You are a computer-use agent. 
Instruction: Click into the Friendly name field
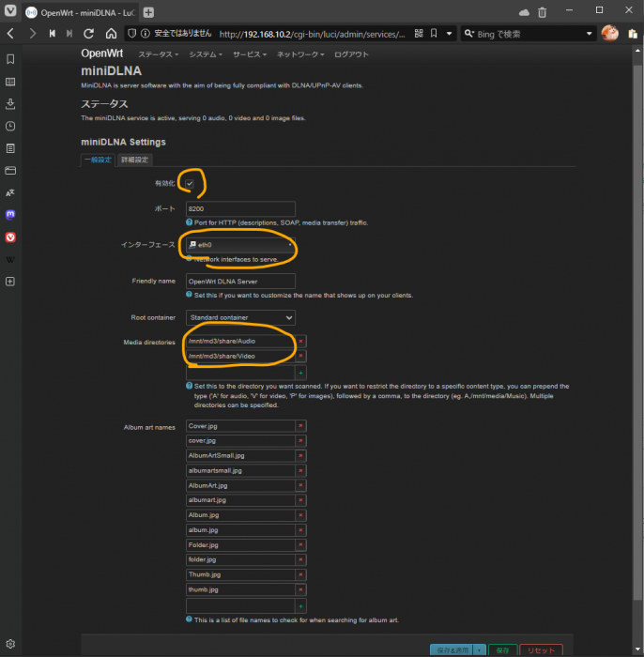[240, 281]
